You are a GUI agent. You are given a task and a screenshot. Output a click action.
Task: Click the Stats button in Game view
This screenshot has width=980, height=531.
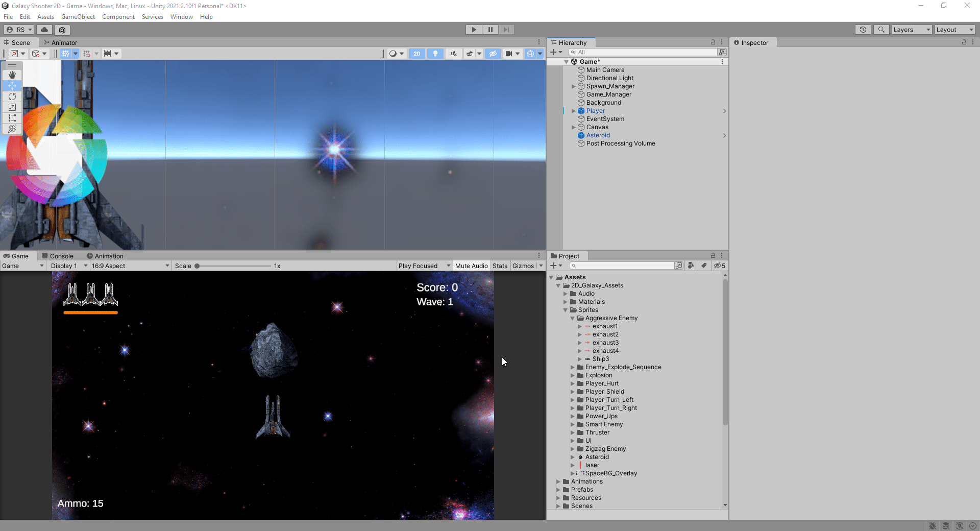[x=500, y=265]
